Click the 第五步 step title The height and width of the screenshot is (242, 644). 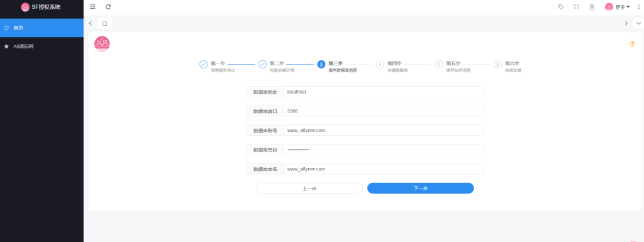[453, 63]
